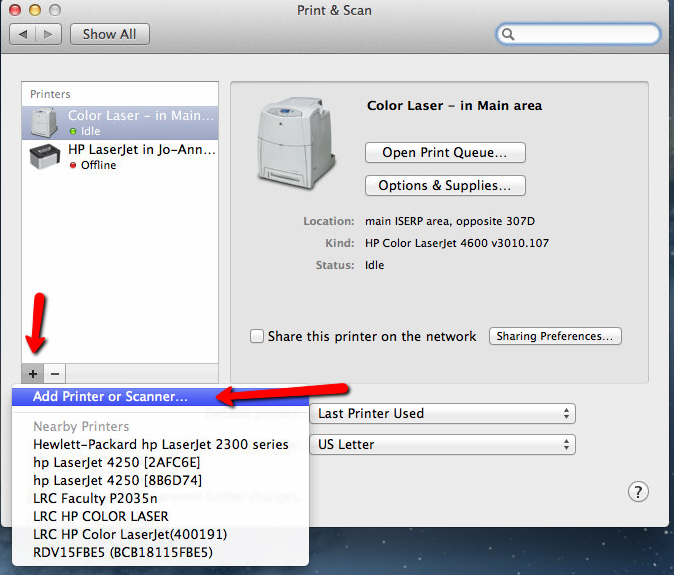Image resolution: width=674 pixels, height=575 pixels.
Task: Click Open Print Queue button
Action: 445,153
